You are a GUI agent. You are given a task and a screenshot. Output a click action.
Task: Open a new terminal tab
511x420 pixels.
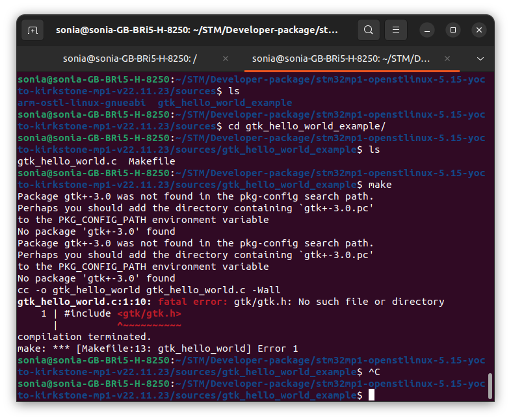33,31
